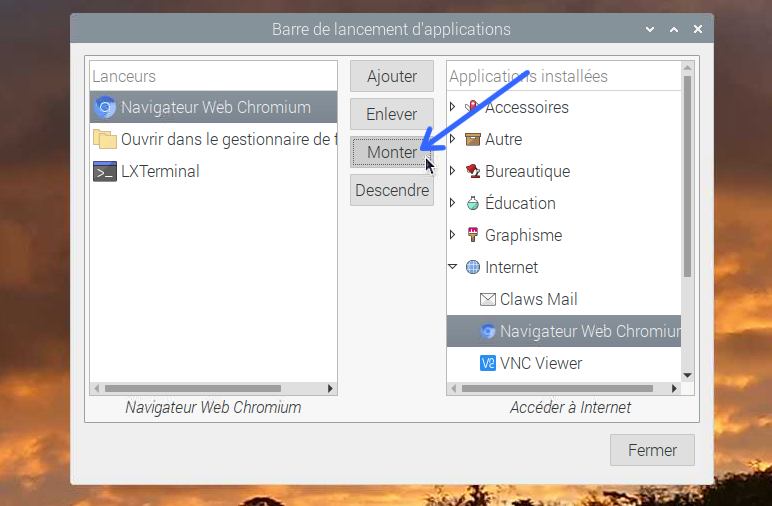Screen dimensions: 772x506
Task: Click the Internet globe icon
Action: pos(473,267)
